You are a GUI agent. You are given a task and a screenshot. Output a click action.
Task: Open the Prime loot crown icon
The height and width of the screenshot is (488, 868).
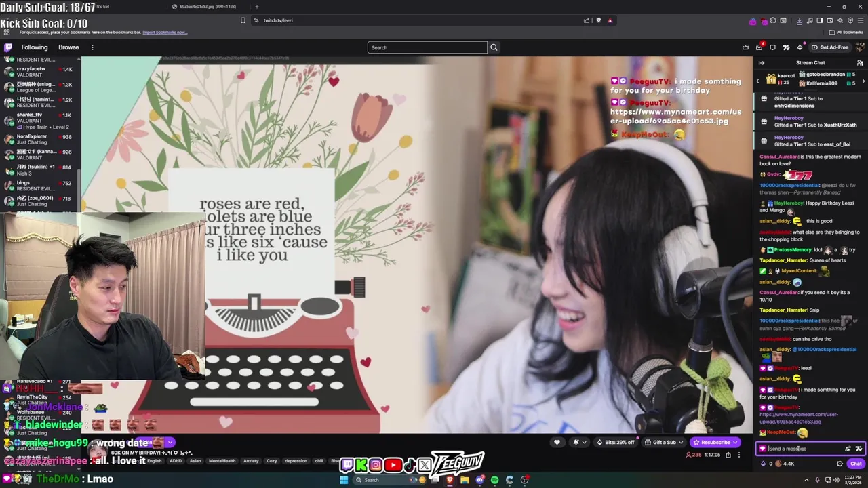[x=745, y=47]
